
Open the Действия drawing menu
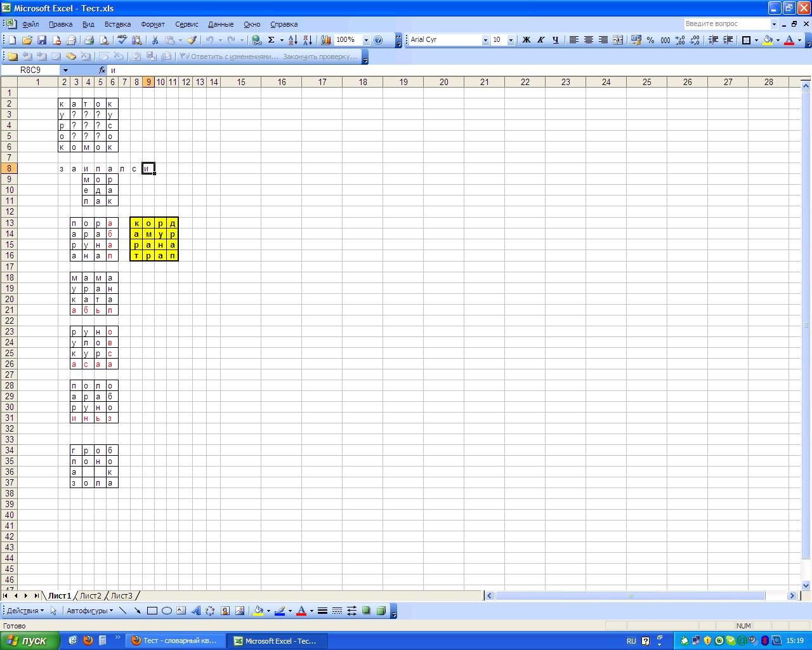tap(25, 611)
